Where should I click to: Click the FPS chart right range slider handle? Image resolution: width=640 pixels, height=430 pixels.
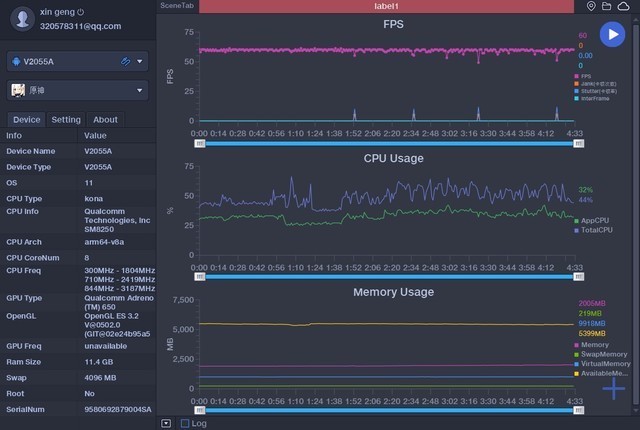(x=575, y=144)
